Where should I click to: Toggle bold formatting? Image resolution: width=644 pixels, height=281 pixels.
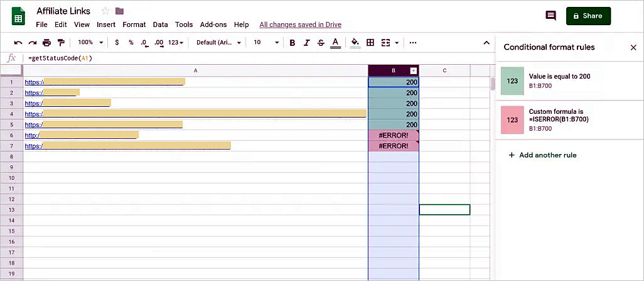pyautogui.click(x=292, y=43)
